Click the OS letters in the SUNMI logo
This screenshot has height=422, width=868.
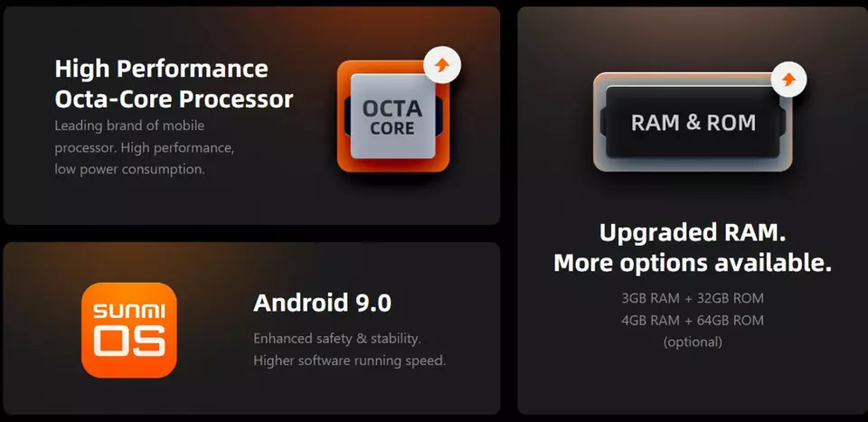pos(129,341)
